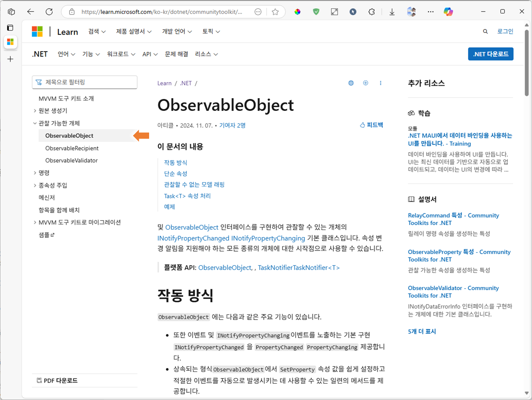Select MVVM 도구 키트 소개 in tree
Image resolution: width=532 pixels, height=400 pixels.
coord(66,98)
